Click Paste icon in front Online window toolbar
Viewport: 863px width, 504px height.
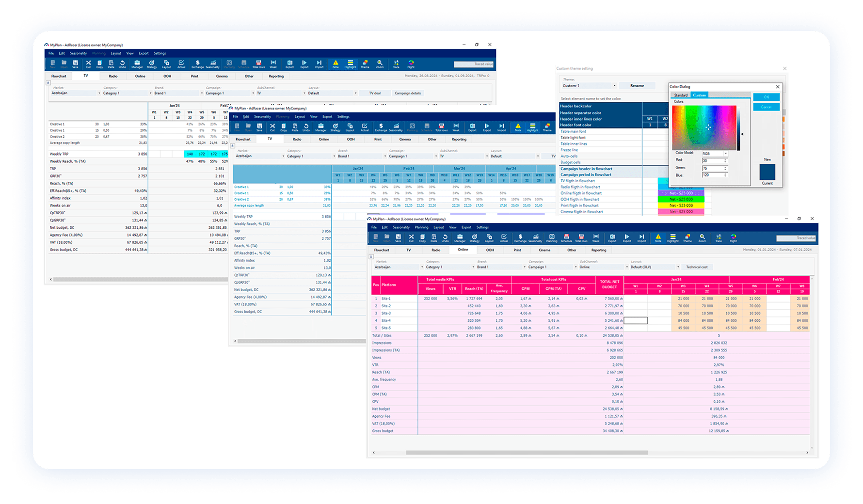[434, 237]
